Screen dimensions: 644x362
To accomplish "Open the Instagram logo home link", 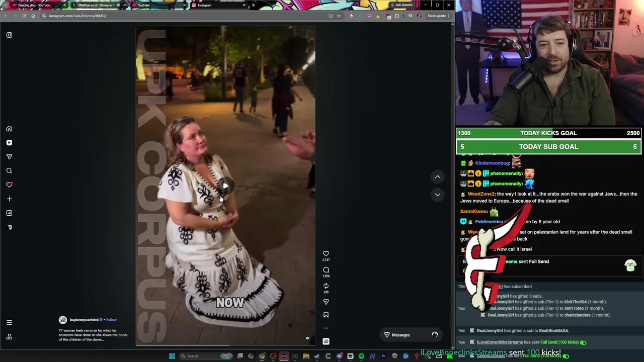I will click(9, 35).
